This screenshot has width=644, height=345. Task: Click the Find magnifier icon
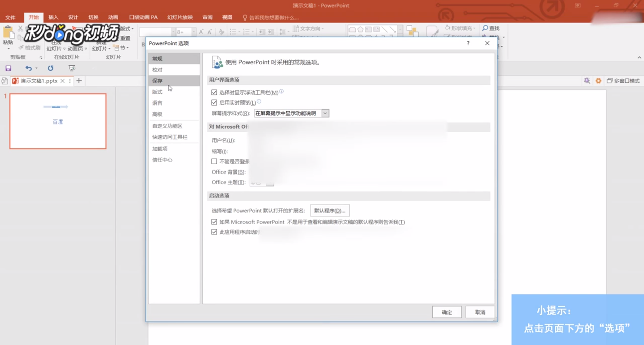click(x=485, y=28)
